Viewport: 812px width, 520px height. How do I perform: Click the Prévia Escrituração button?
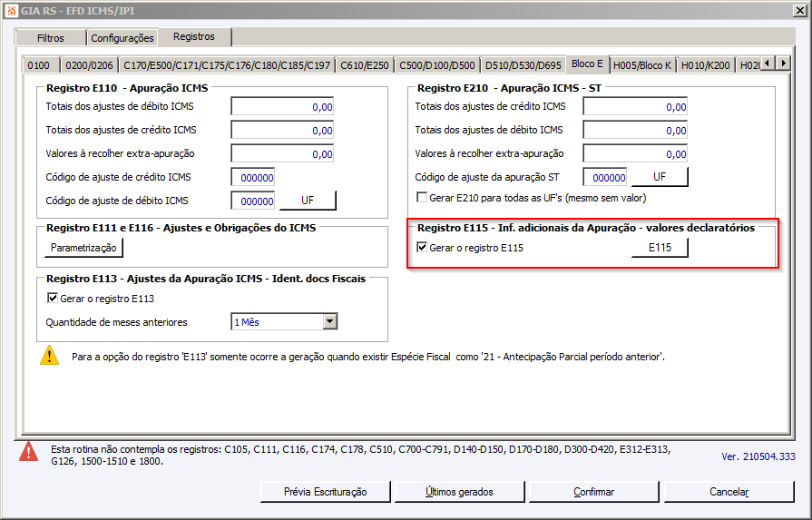[325, 492]
